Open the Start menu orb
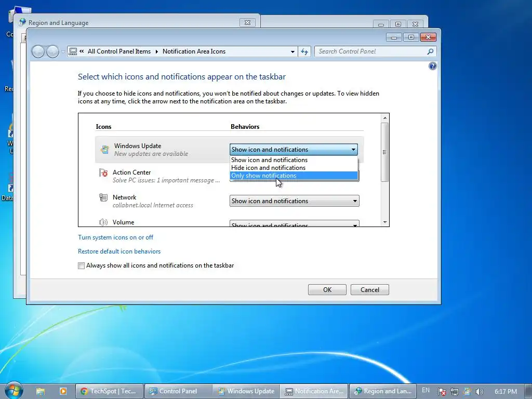This screenshot has width=532, height=399. (13, 391)
